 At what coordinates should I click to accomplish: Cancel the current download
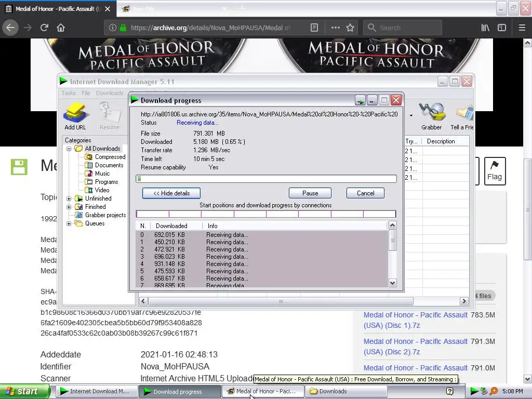(x=365, y=193)
